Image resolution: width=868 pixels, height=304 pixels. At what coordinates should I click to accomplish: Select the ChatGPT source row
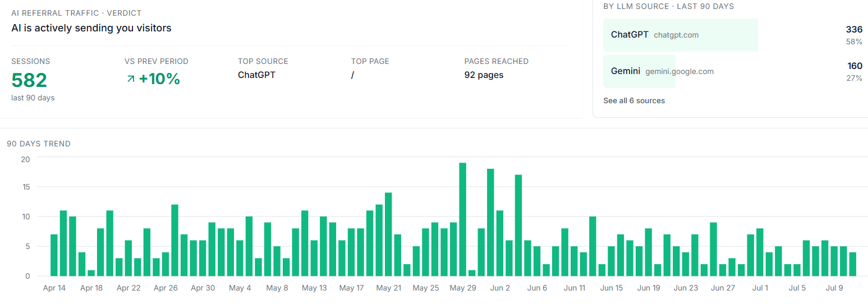click(x=733, y=35)
